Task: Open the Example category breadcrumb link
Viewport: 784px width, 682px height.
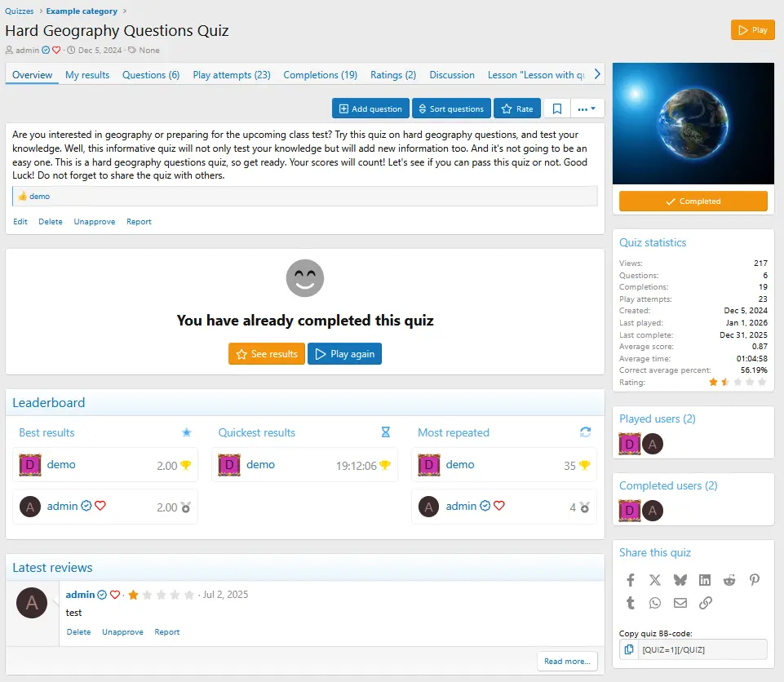Action: (82, 11)
